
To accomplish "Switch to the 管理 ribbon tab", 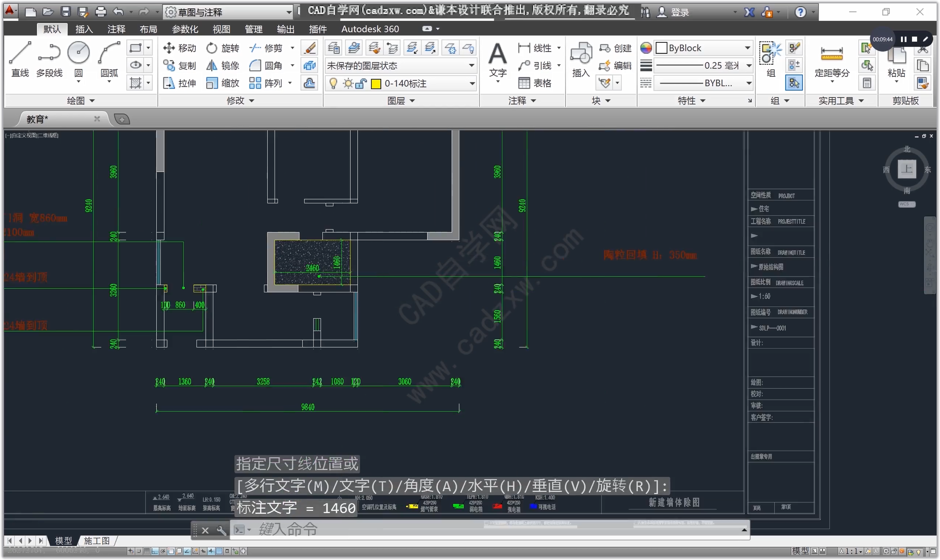I will [253, 29].
